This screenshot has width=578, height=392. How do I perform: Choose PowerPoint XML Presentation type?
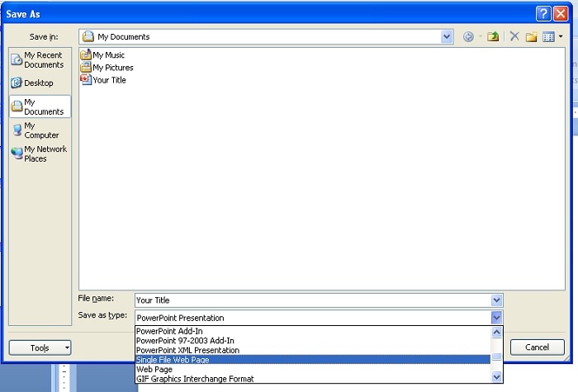pyautogui.click(x=313, y=350)
